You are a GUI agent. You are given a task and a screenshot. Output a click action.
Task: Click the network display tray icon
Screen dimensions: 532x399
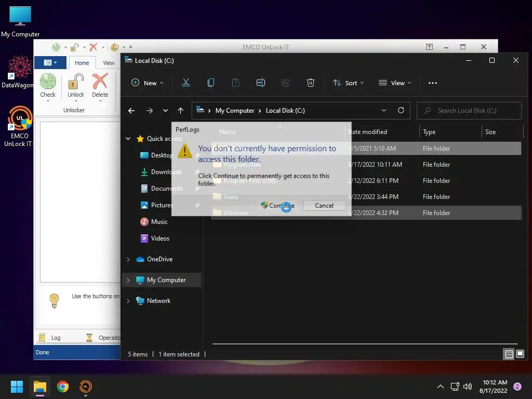pos(455,387)
